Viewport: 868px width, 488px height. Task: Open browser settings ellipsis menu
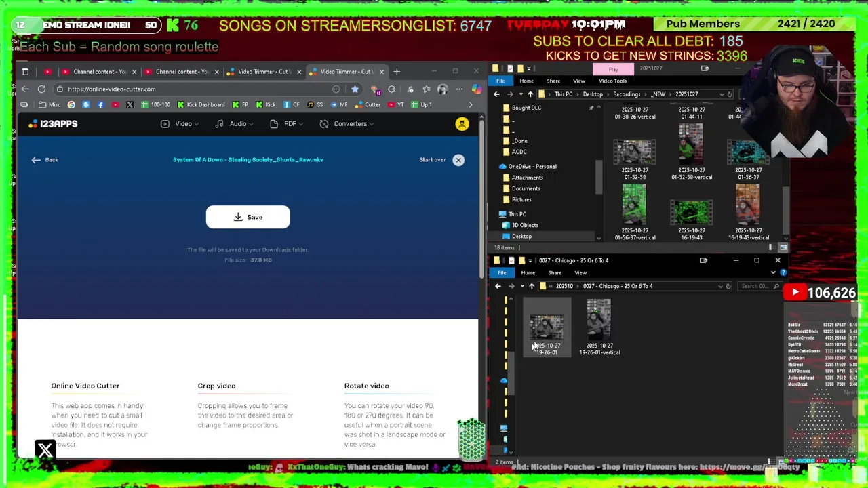[460, 89]
